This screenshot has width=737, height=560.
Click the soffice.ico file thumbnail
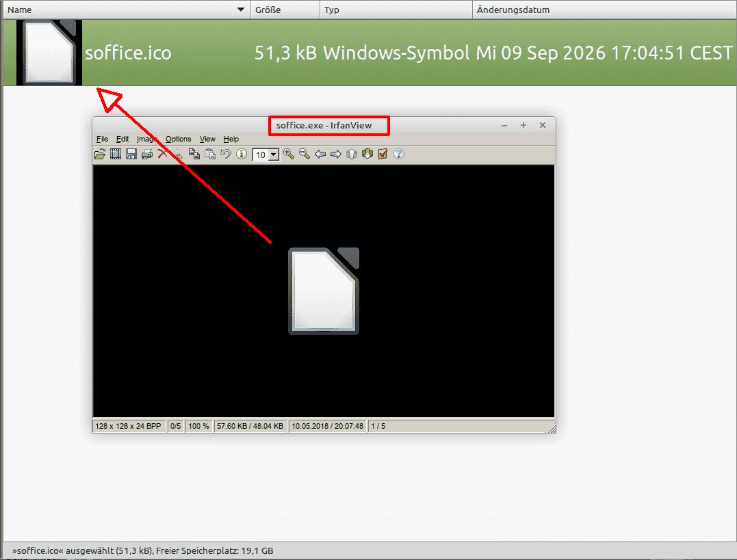(x=49, y=53)
